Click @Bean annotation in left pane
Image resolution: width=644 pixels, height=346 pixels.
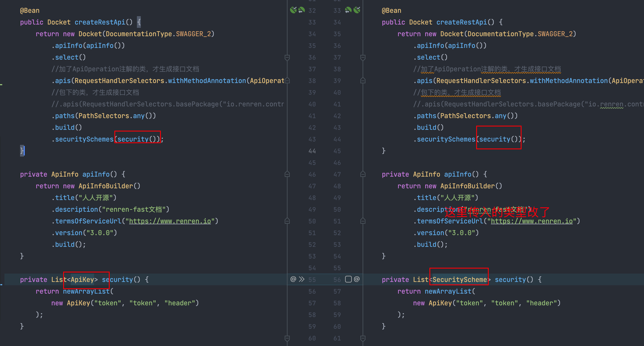coord(30,11)
